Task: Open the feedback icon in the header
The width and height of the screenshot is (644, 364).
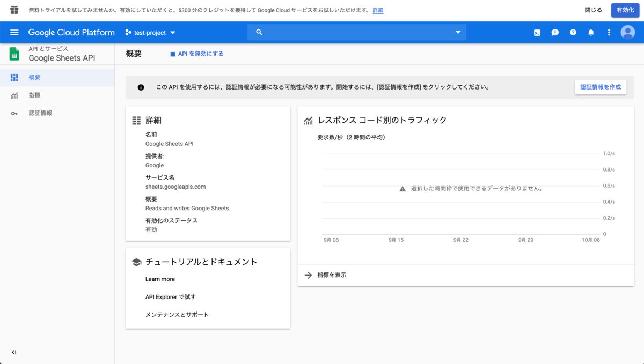Action: click(x=555, y=32)
